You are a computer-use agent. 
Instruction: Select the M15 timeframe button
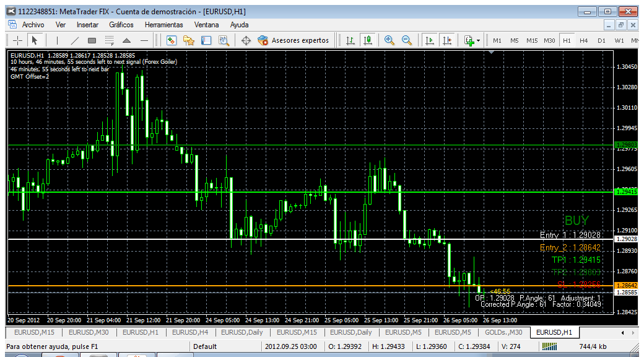pyautogui.click(x=532, y=41)
